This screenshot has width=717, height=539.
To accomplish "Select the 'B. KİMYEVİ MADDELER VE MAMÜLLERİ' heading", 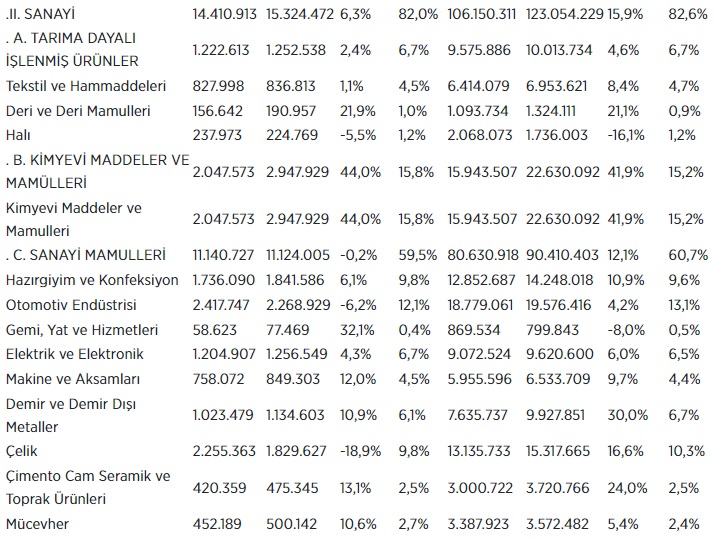I will pyautogui.click(x=97, y=172).
